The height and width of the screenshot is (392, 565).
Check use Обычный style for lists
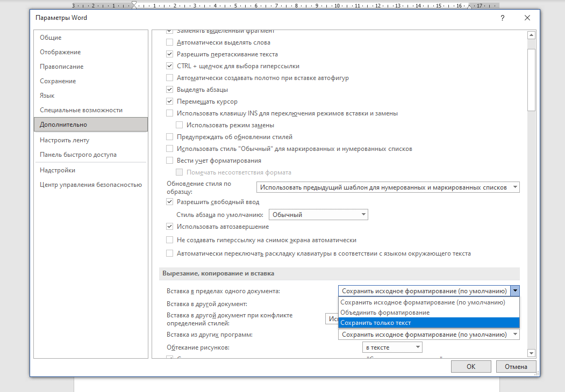(169, 149)
